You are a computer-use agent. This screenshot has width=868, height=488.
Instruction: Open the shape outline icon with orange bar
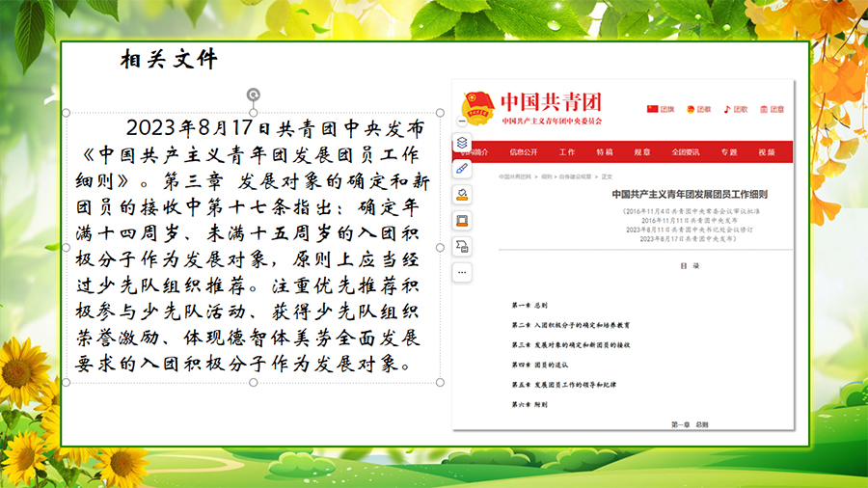462,220
